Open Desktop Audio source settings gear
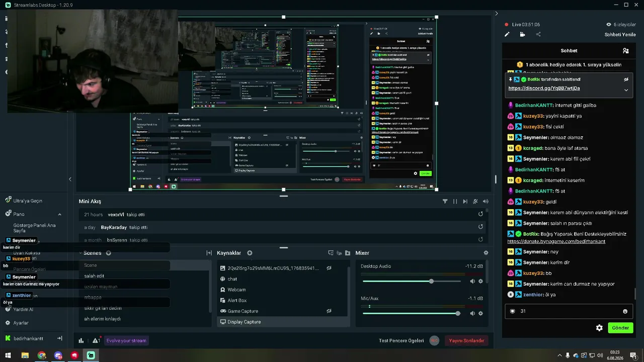 (x=480, y=281)
